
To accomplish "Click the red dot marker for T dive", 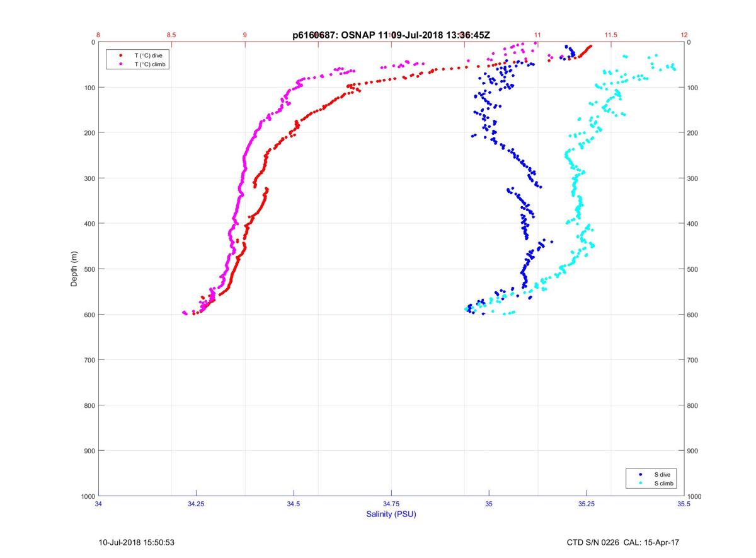I will coord(120,55).
